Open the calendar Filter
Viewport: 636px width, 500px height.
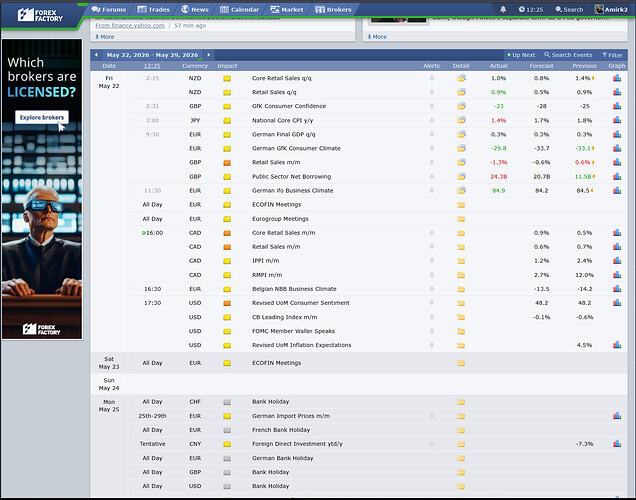pos(612,55)
